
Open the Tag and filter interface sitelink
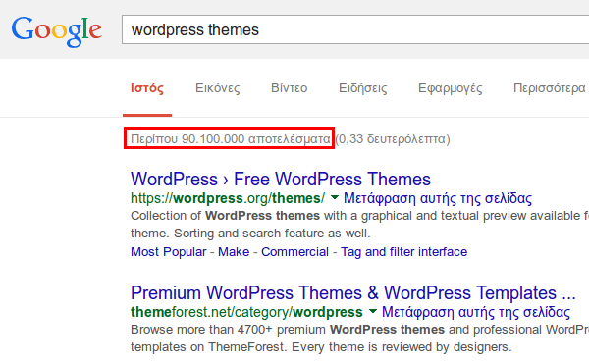click(x=403, y=252)
